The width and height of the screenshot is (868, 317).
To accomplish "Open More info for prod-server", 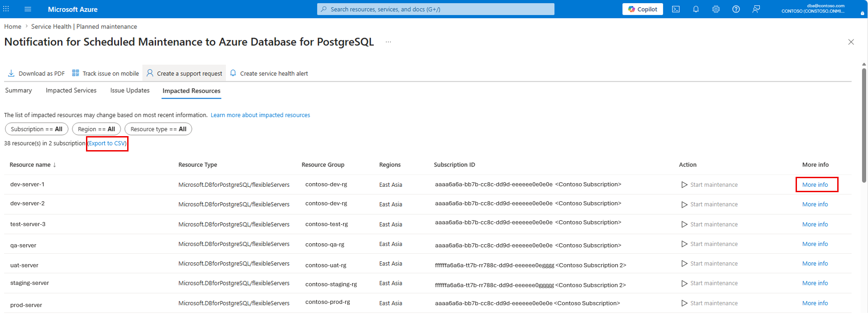I will pyautogui.click(x=815, y=303).
